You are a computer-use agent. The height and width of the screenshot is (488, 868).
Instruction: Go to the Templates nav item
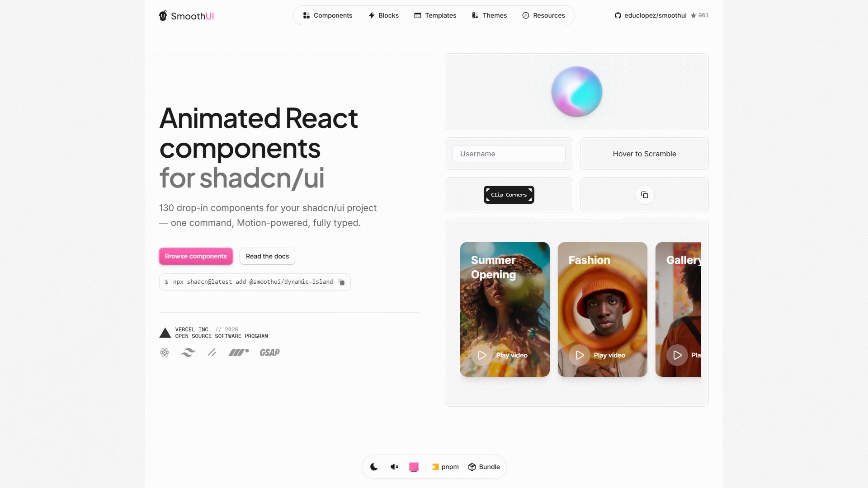[x=435, y=15]
